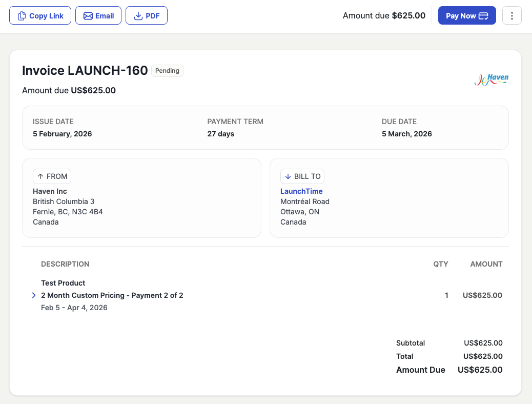Image resolution: width=532 pixels, height=404 pixels.
Task: Select the Invoice LAUNCH-160 heading
Action: click(85, 71)
